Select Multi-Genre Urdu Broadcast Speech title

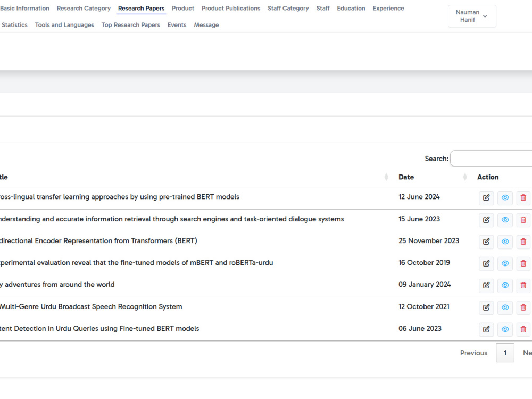click(91, 307)
